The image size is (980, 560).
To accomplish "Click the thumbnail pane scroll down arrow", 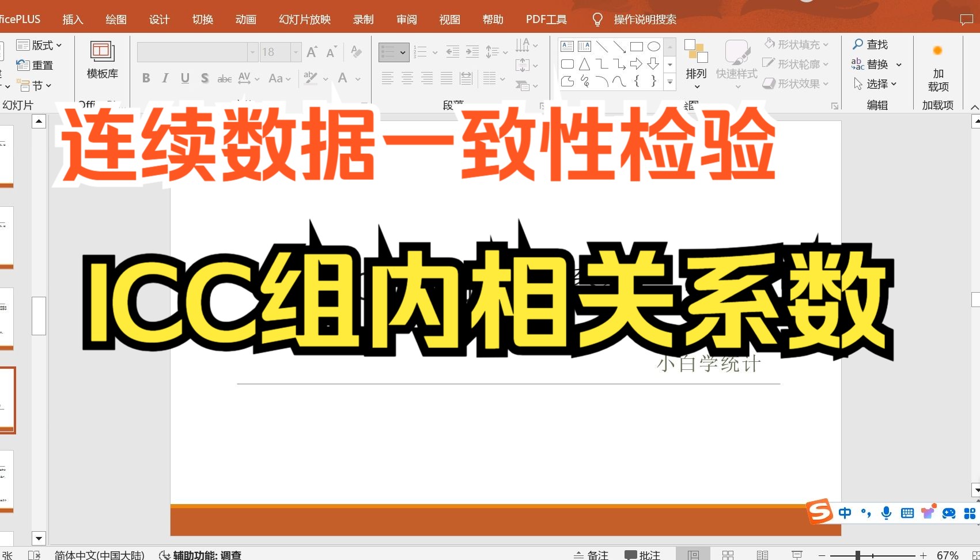I will coord(39,539).
